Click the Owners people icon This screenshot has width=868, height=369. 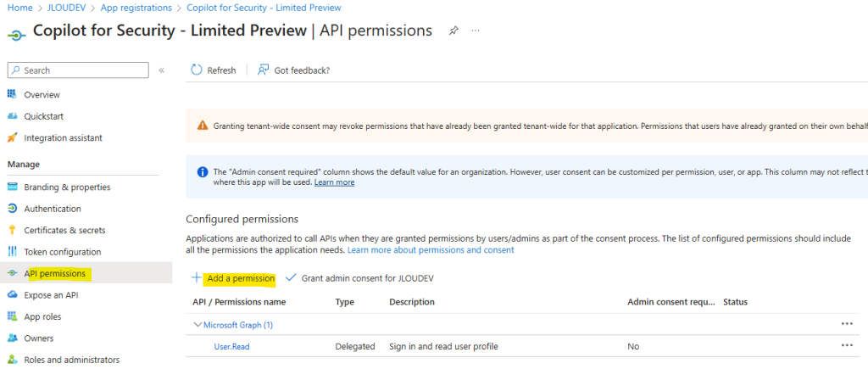pos(12,338)
